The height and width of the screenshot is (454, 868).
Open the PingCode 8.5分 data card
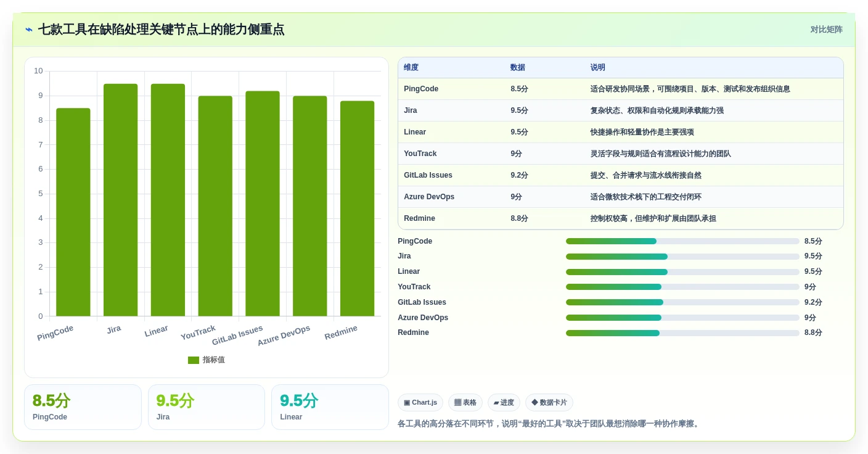point(83,407)
